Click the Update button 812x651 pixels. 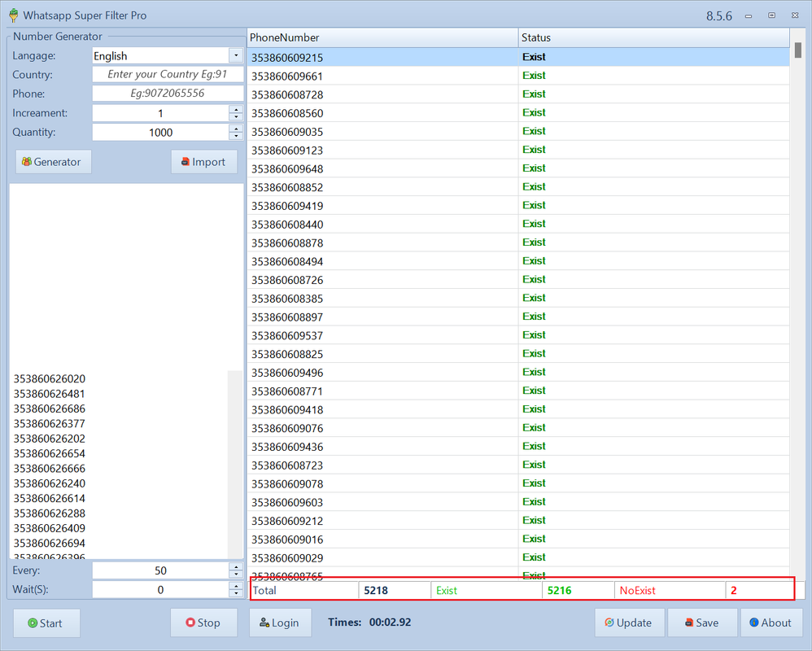tap(629, 623)
